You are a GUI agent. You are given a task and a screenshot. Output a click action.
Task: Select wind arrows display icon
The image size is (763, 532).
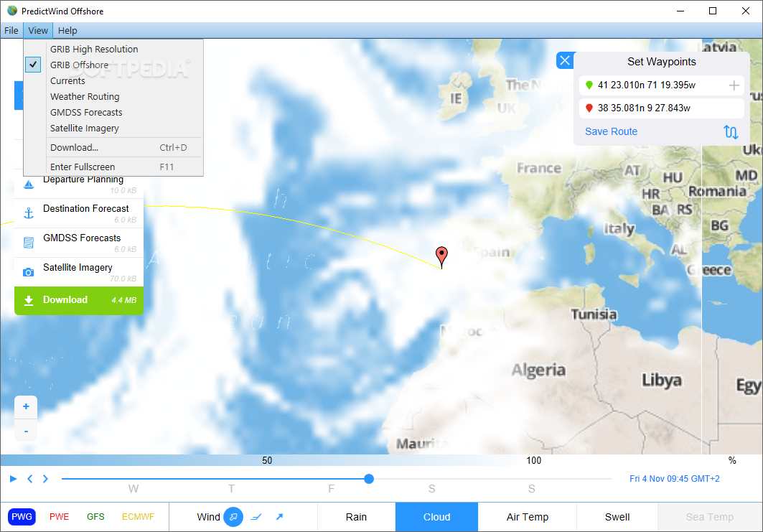[279, 517]
